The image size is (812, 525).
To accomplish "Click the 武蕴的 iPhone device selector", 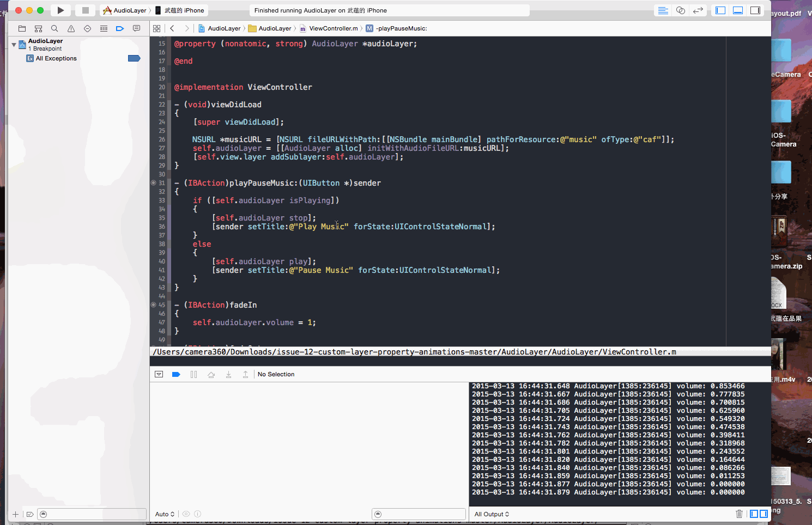I will [x=184, y=10].
